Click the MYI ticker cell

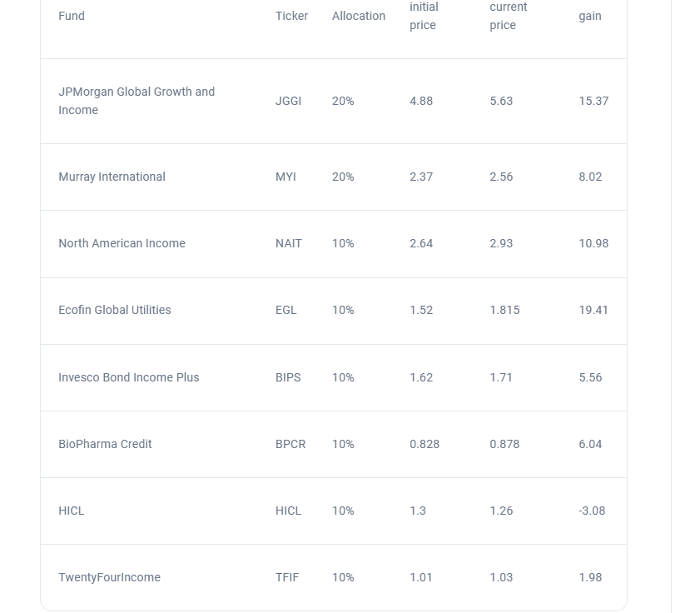(285, 177)
